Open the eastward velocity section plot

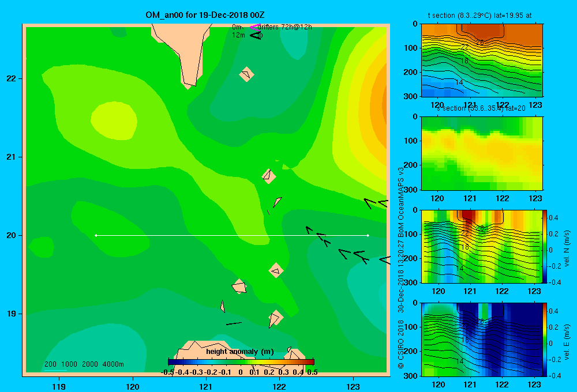[x=482, y=340]
